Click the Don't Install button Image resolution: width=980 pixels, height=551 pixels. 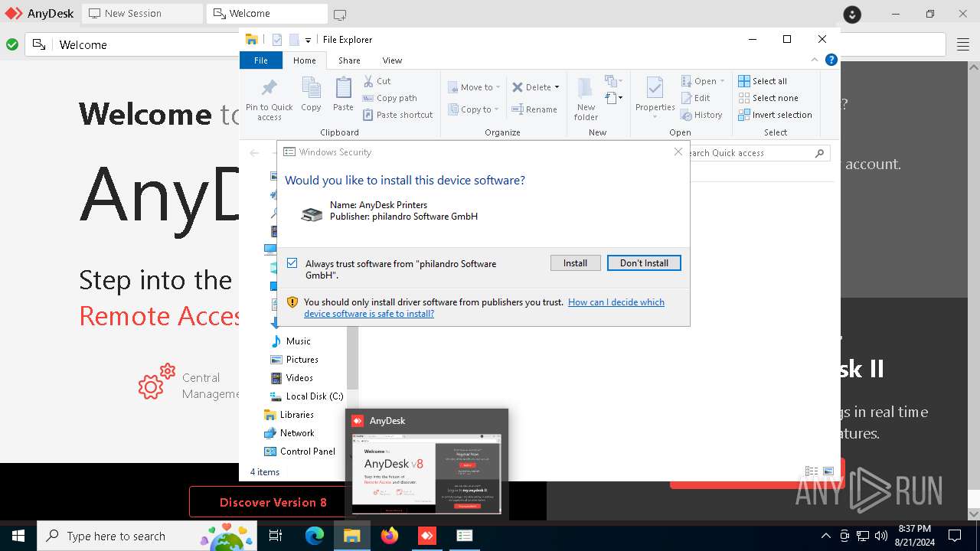[x=644, y=262]
